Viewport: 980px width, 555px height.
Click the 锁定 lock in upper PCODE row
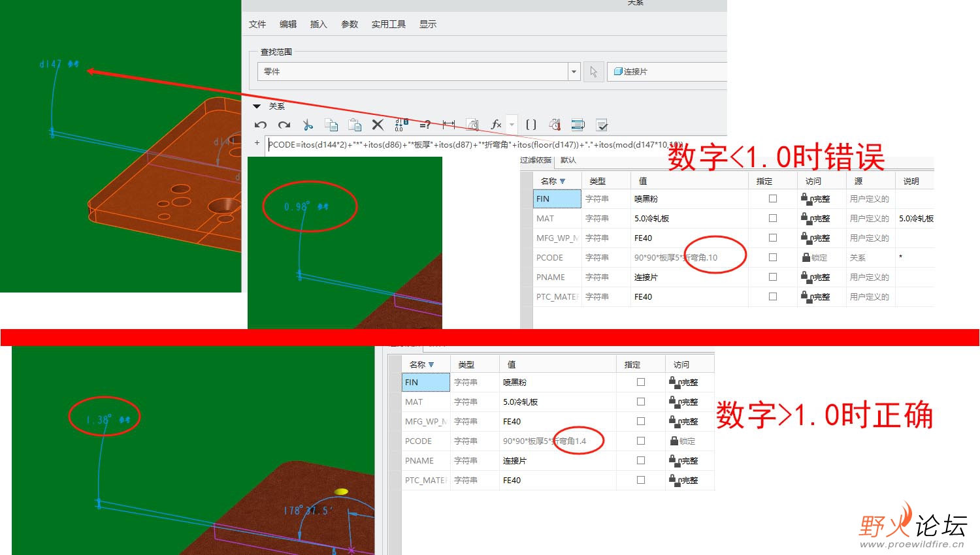point(806,257)
